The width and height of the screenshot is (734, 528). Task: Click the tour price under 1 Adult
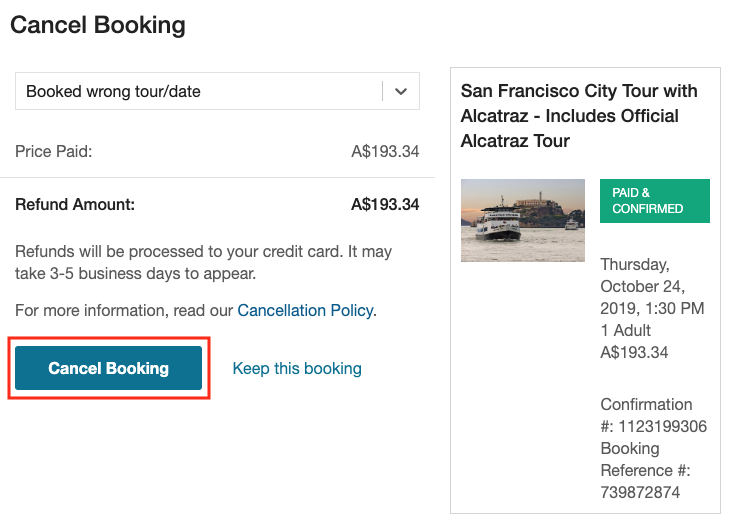click(x=634, y=352)
